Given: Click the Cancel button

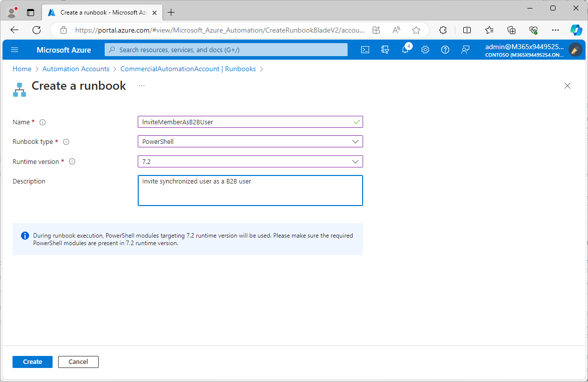Looking at the screenshot, I should [78, 361].
